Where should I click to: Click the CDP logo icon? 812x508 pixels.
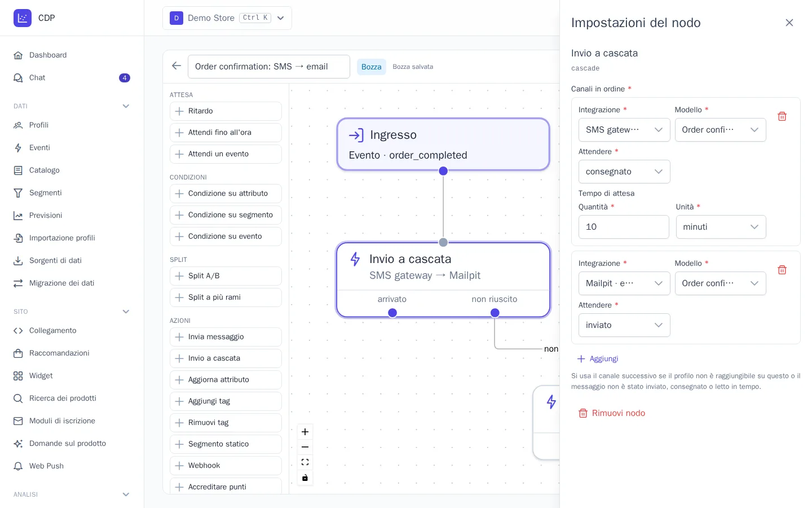pyautogui.click(x=23, y=18)
